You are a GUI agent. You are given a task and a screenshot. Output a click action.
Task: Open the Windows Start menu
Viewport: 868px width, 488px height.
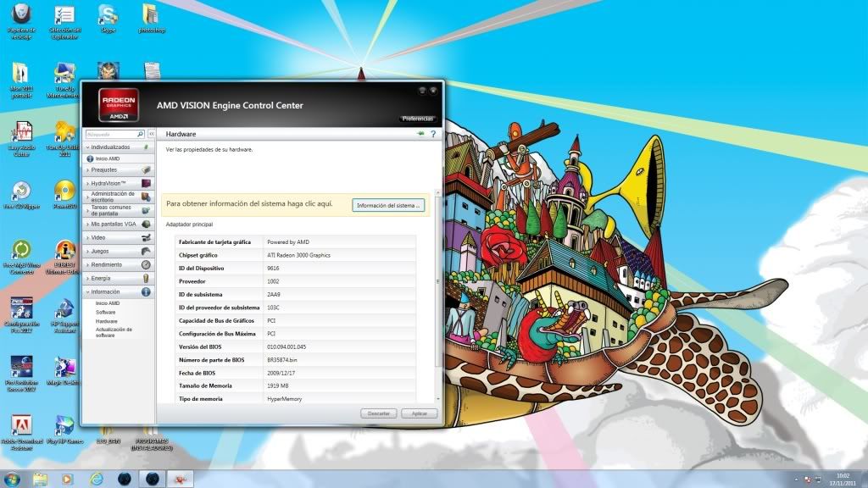click(12, 479)
